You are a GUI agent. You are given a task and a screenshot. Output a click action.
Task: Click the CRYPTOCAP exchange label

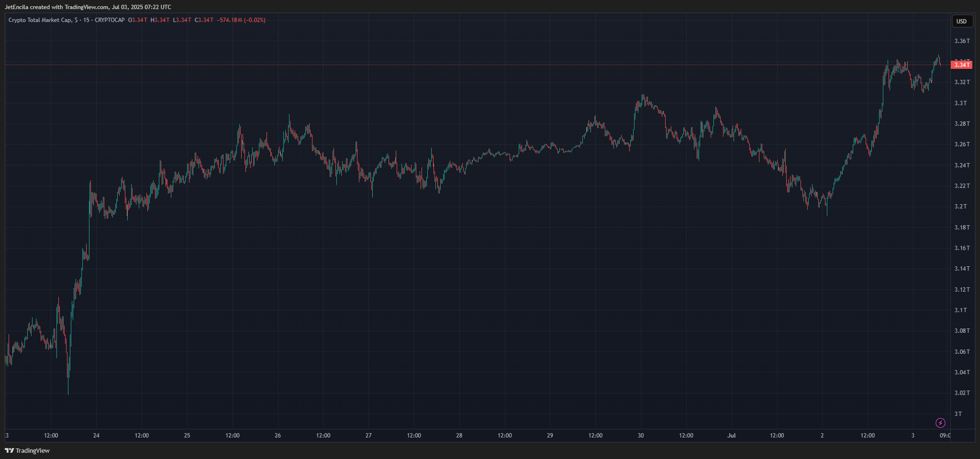110,20
